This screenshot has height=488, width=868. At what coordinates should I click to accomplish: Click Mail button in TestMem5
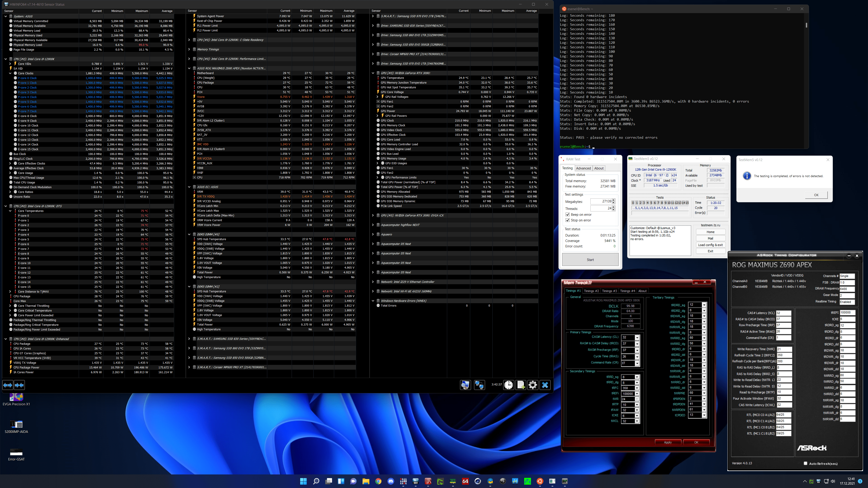(710, 238)
